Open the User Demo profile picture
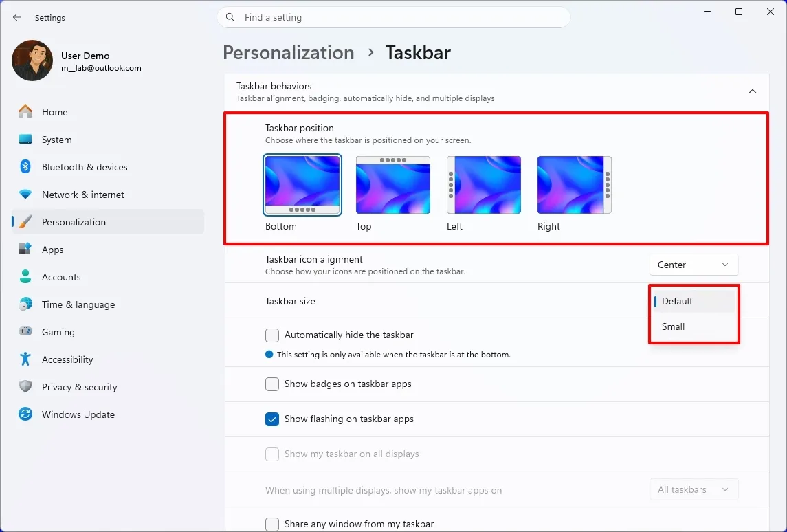 (x=32, y=60)
